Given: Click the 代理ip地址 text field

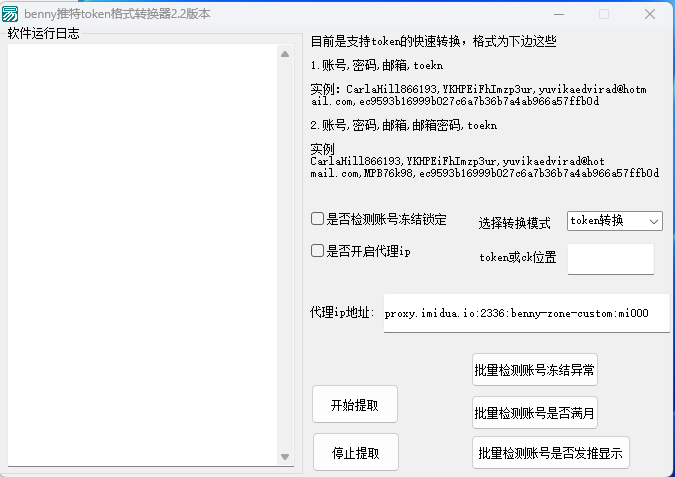Looking at the screenshot, I should pos(526,313).
